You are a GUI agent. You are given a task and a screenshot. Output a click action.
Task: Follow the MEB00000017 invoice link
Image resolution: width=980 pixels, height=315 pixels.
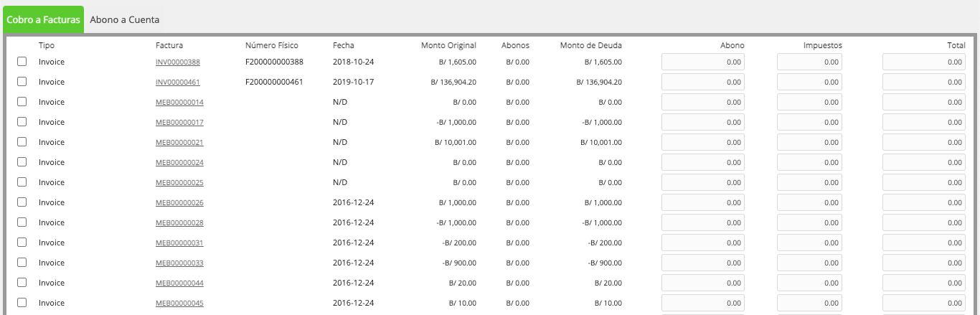[x=179, y=123]
